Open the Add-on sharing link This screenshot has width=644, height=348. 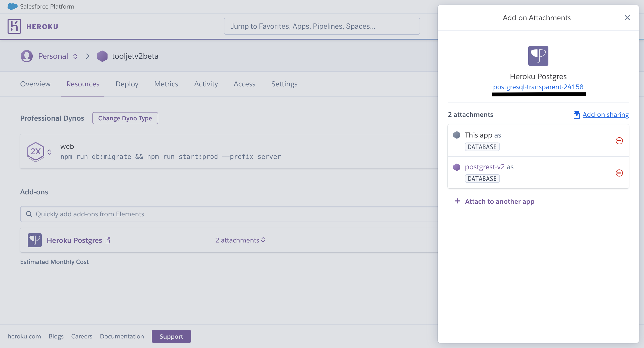point(605,115)
